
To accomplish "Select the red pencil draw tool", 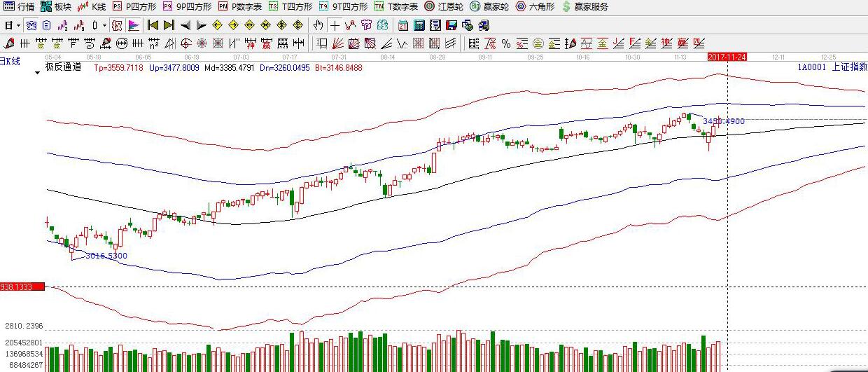I will tap(570, 43).
